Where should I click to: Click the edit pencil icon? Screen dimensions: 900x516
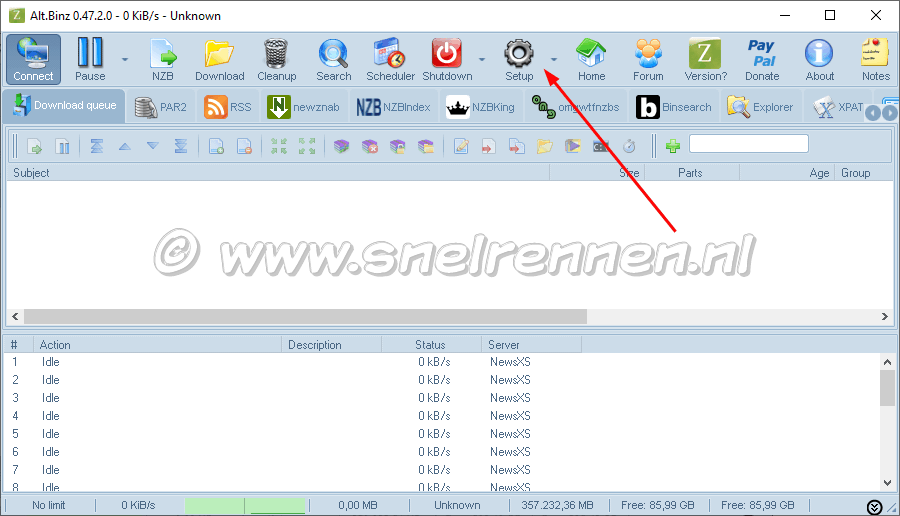[461, 146]
